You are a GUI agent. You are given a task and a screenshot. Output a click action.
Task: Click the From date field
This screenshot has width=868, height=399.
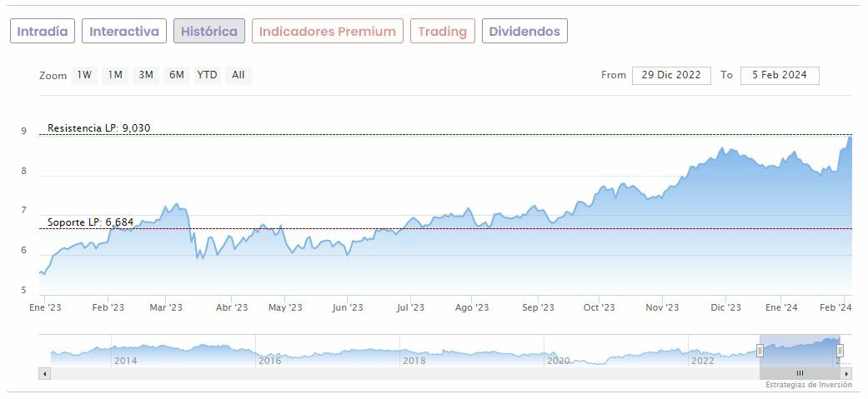671,75
